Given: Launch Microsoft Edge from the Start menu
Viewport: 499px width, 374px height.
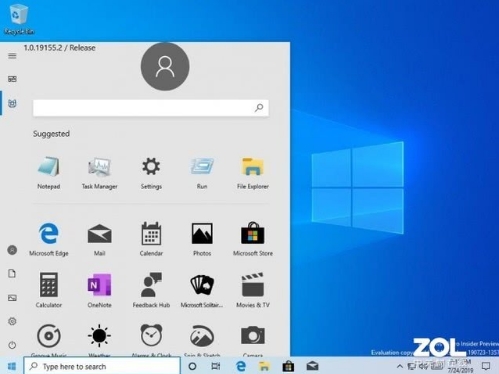Looking at the screenshot, I should click(x=49, y=239).
